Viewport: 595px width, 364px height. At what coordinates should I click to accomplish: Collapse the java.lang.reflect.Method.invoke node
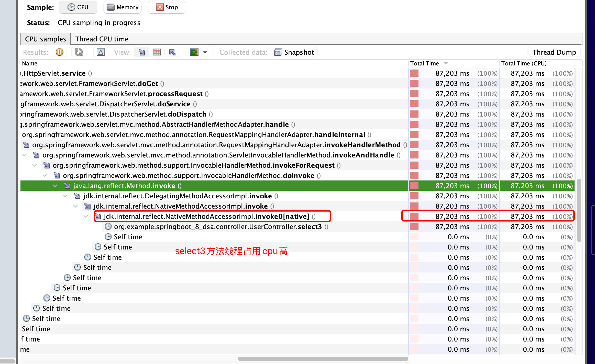click(x=55, y=186)
